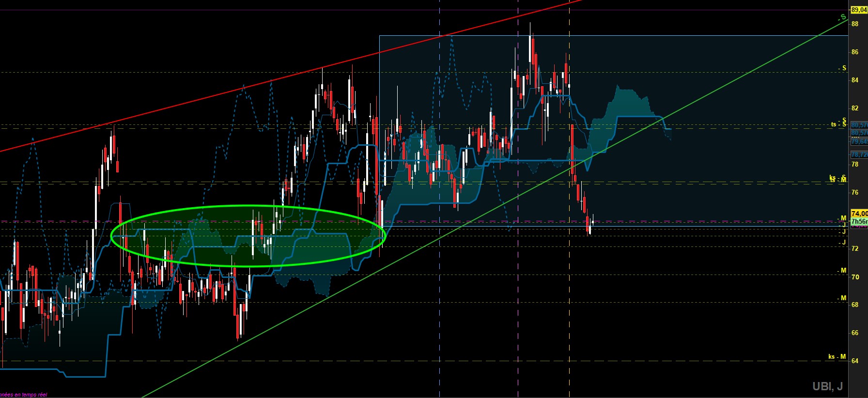Click the 88 tick on the price axis
This screenshot has width=868, height=398.
[855, 24]
